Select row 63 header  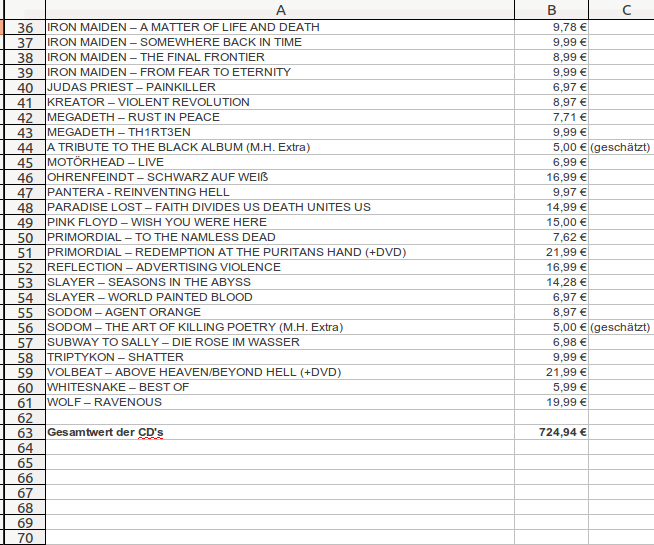25,432
